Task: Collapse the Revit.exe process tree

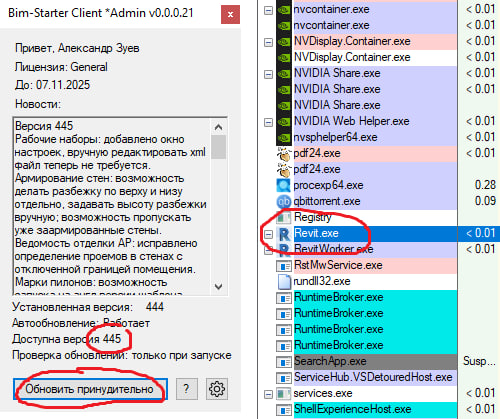Action: (x=268, y=234)
